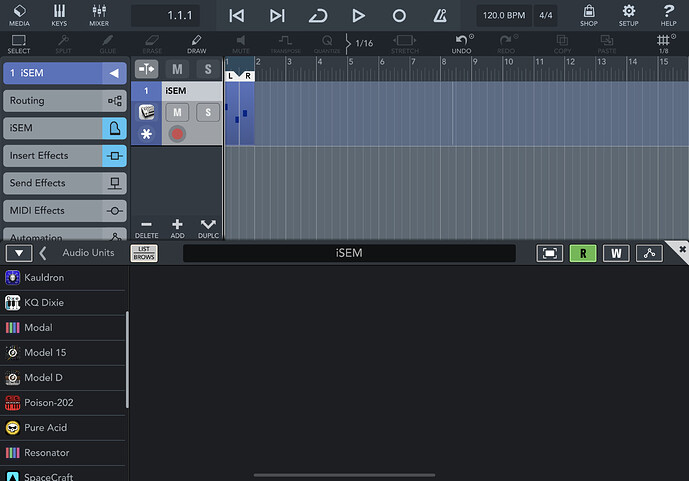Go back from Audio Units list

tap(43, 253)
